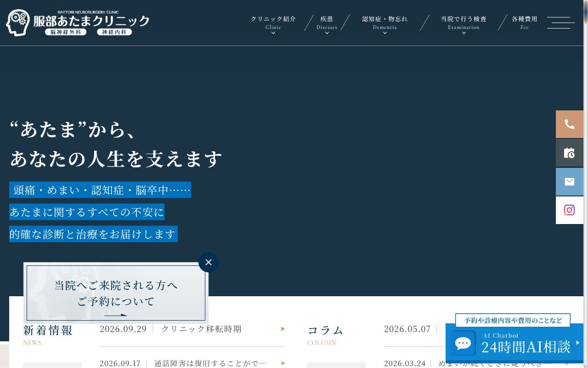This screenshot has width=588, height=368.
Task: Click the 2026.09.29 news date
Action: (x=123, y=329)
